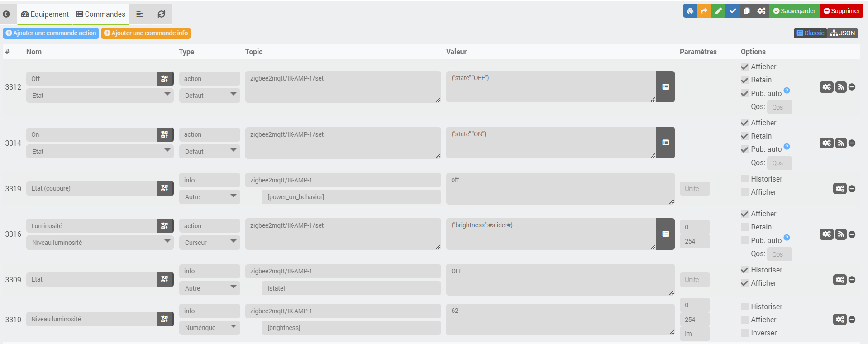This screenshot has width=868, height=344.
Task: Open value picker for Off command
Action: (665, 86)
